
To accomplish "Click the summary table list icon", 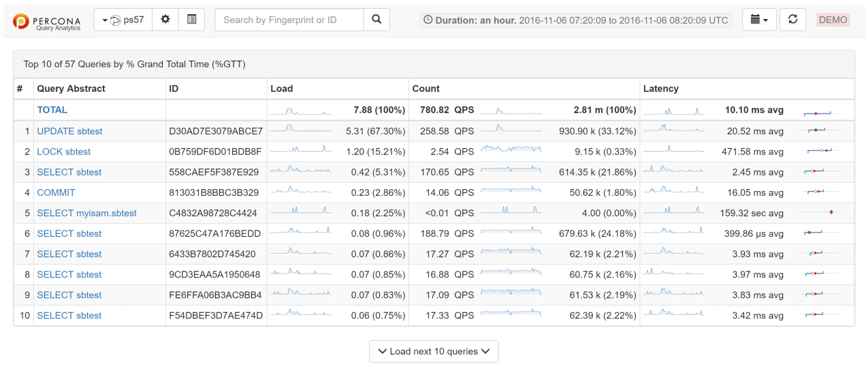I will [x=191, y=20].
